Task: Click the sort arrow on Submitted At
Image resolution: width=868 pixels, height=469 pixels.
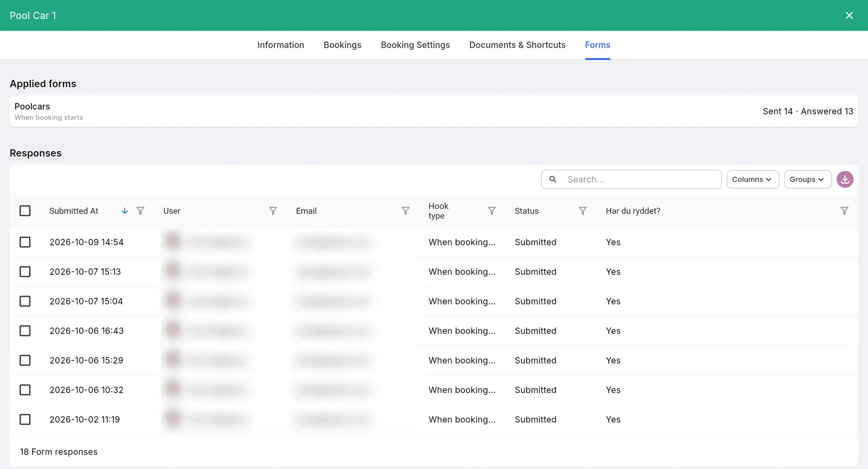Action: [125, 211]
